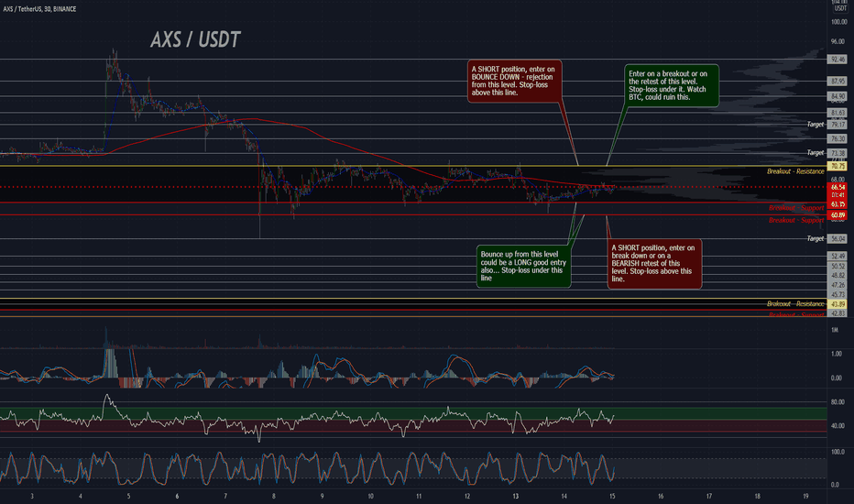This screenshot has width=854, height=504.
Task: Click the 76.30 price level label
Action: (x=837, y=139)
